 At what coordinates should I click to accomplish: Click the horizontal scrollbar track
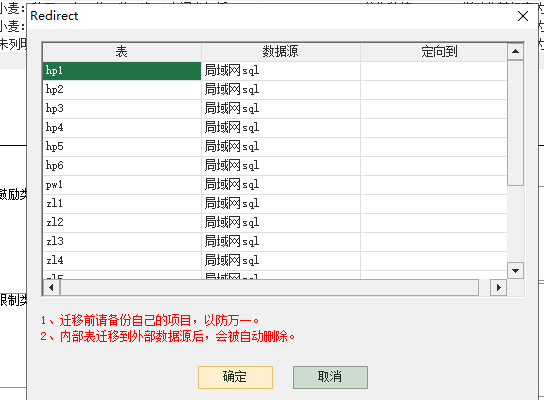(269, 287)
